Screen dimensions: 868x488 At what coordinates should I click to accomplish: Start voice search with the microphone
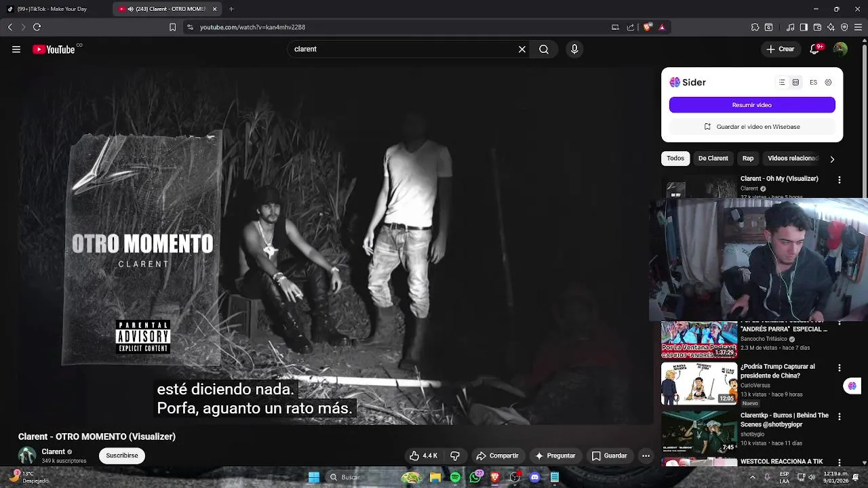click(574, 49)
